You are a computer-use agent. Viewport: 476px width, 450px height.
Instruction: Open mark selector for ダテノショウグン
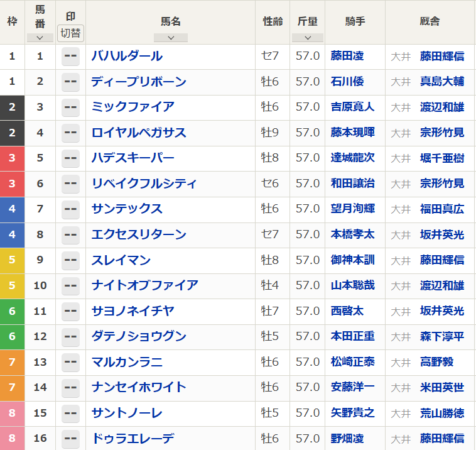click(x=70, y=336)
